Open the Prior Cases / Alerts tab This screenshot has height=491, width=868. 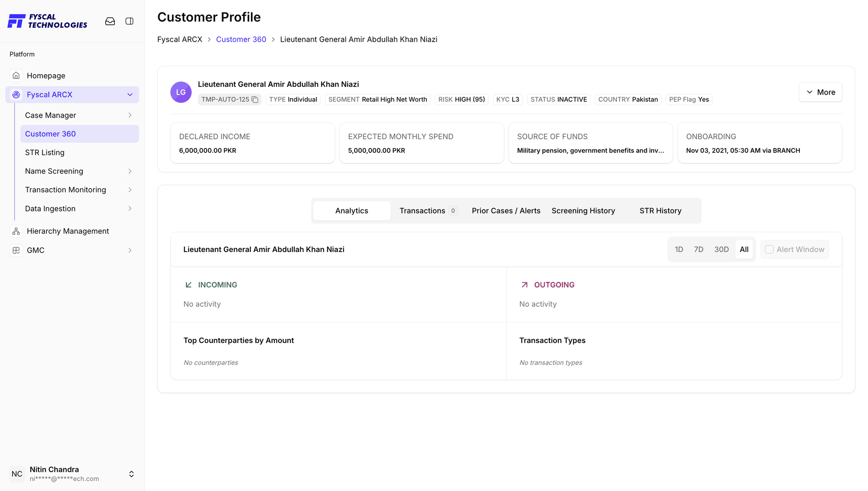[x=506, y=211]
